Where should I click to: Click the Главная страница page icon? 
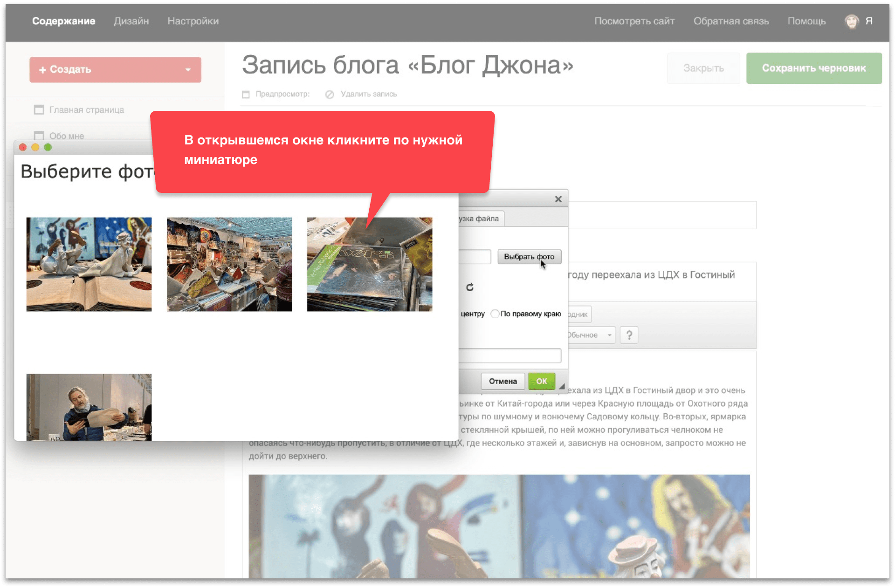[39, 110]
